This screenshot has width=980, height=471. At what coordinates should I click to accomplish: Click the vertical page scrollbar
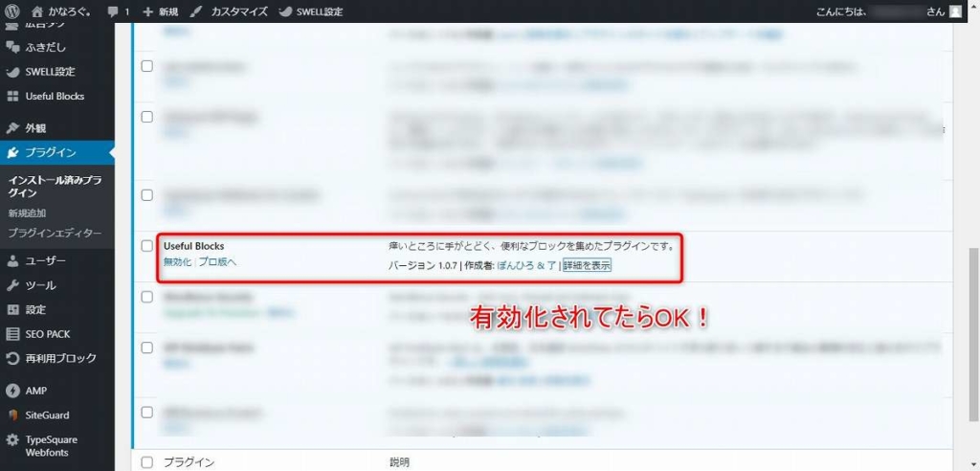pyautogui.click(x=973, y=239)
